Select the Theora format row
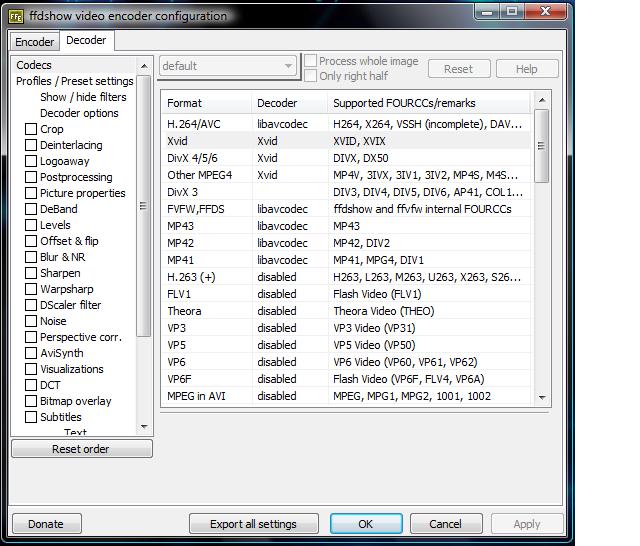The height and width of the screenshot is (546, 640). point(346,311)
